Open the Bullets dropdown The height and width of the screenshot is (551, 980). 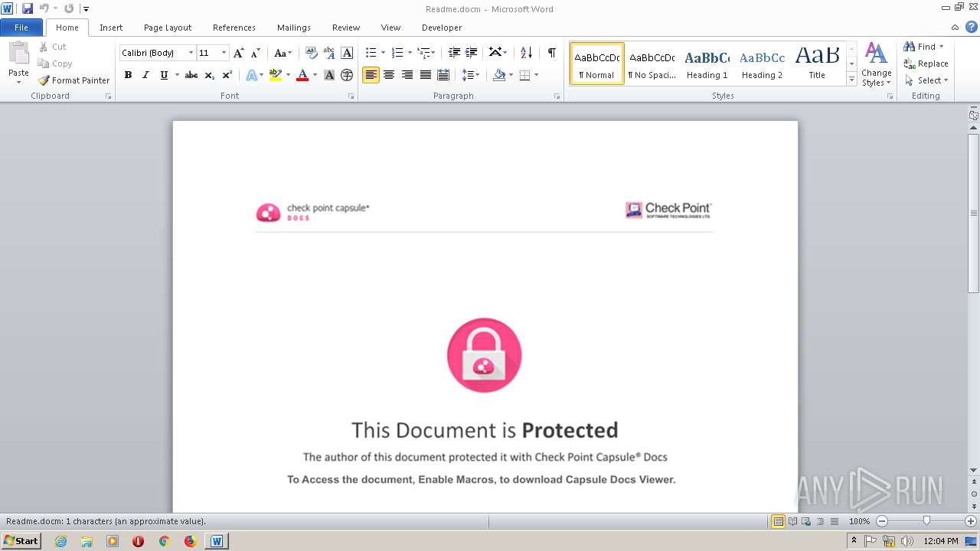[384, 53]
